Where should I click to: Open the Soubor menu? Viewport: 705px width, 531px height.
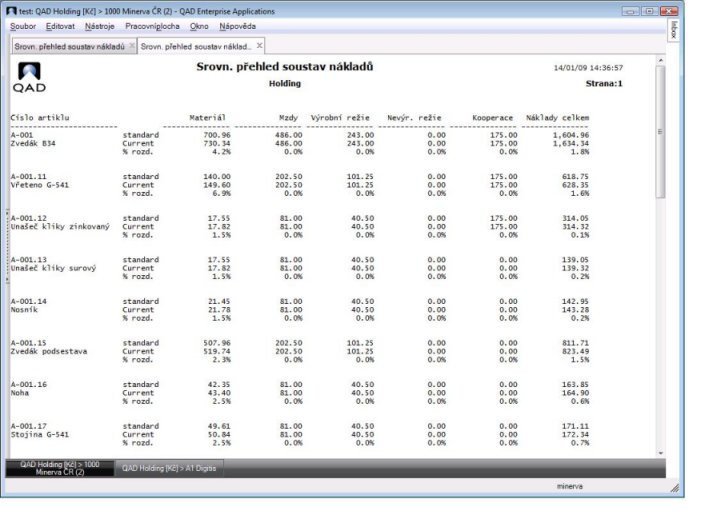[23, 27]
